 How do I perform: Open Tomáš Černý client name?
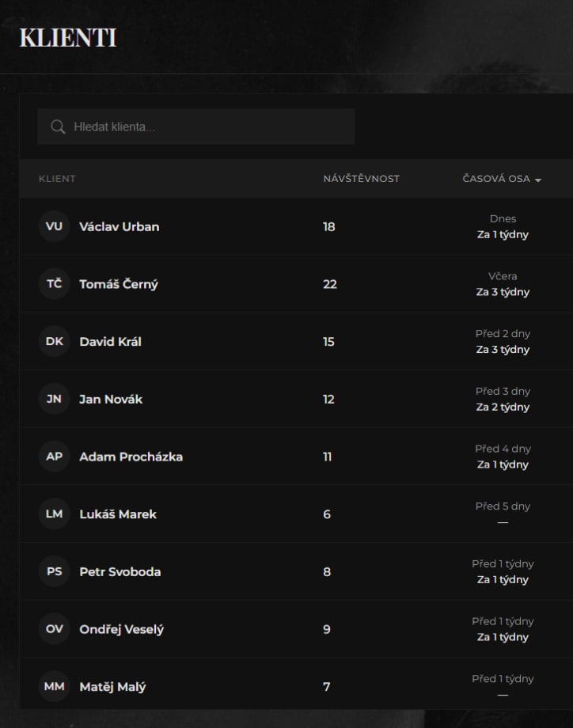119,284
